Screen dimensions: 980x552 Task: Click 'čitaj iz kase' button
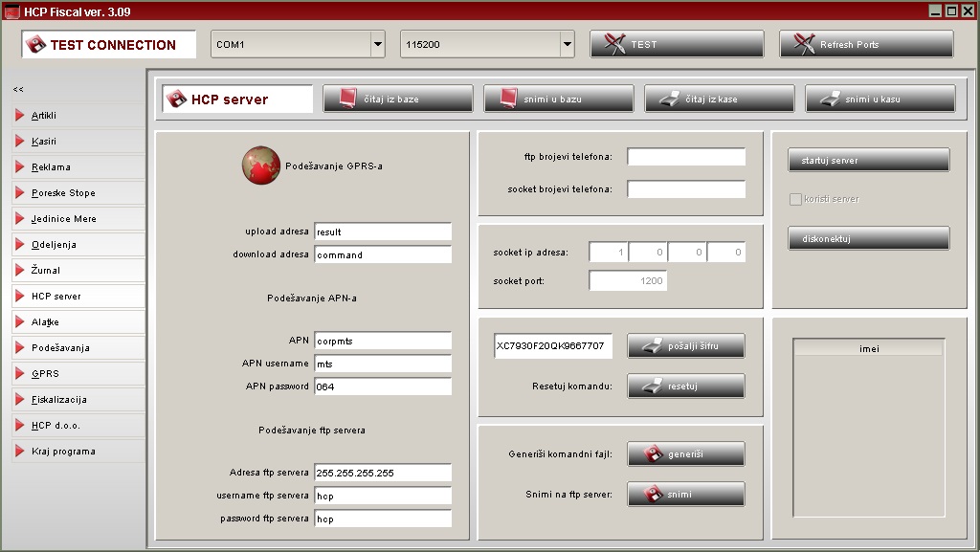[719, 99]
